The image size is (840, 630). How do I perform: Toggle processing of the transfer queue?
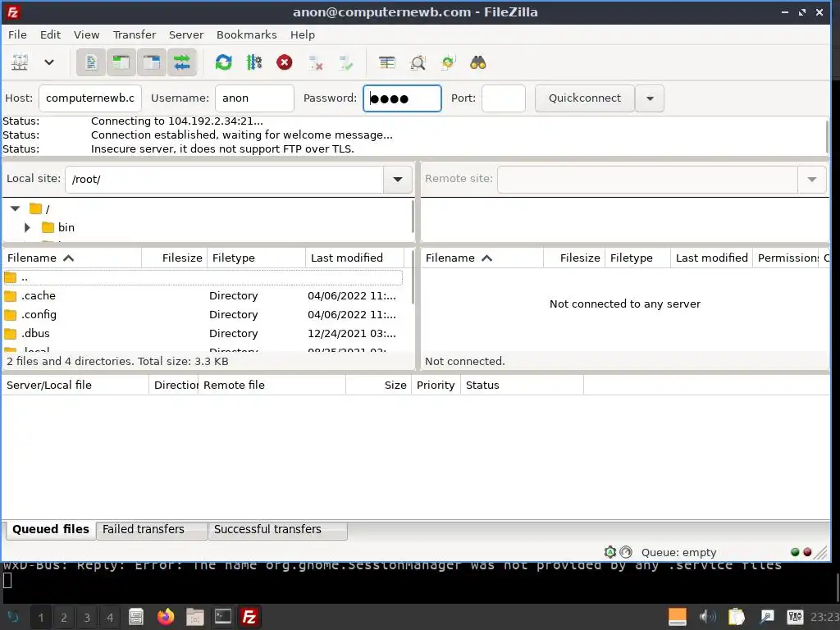[254, 62]
